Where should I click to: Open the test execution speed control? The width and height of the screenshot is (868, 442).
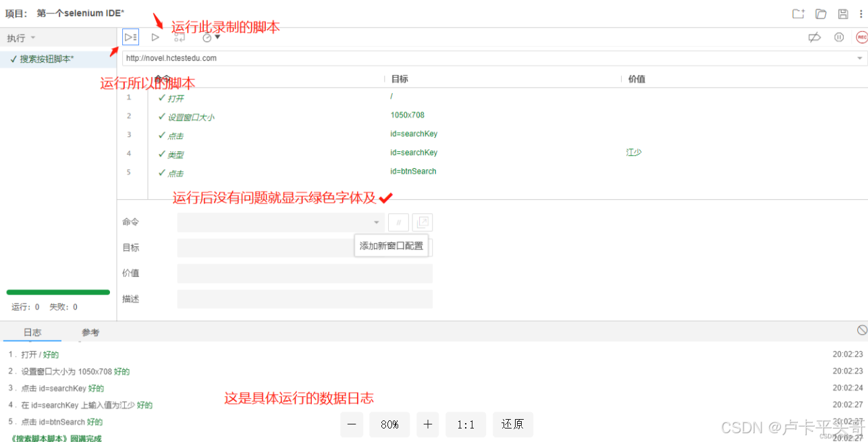coord(211,37)
